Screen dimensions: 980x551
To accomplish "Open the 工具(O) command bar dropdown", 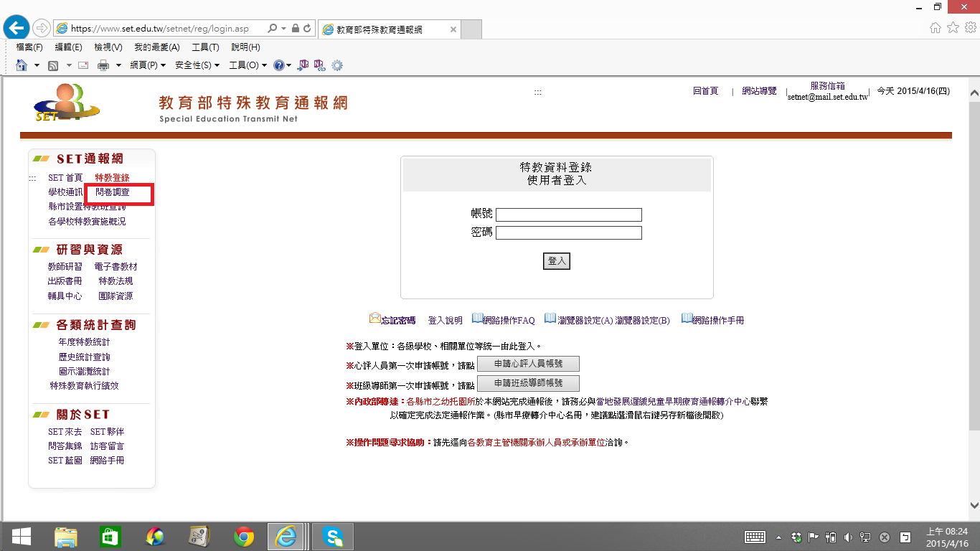I will (248, 65).
